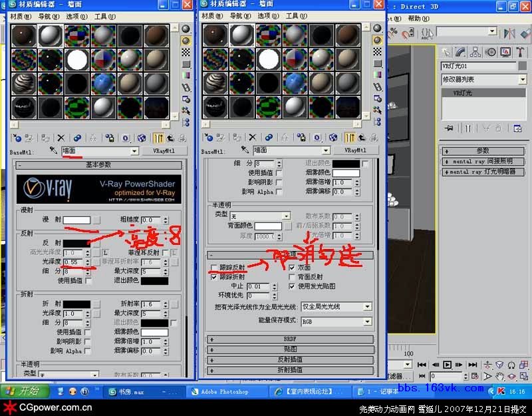Click the Windows 开始 start button
Viewport: 532px width, 416px height.
(x=25, y=391)
